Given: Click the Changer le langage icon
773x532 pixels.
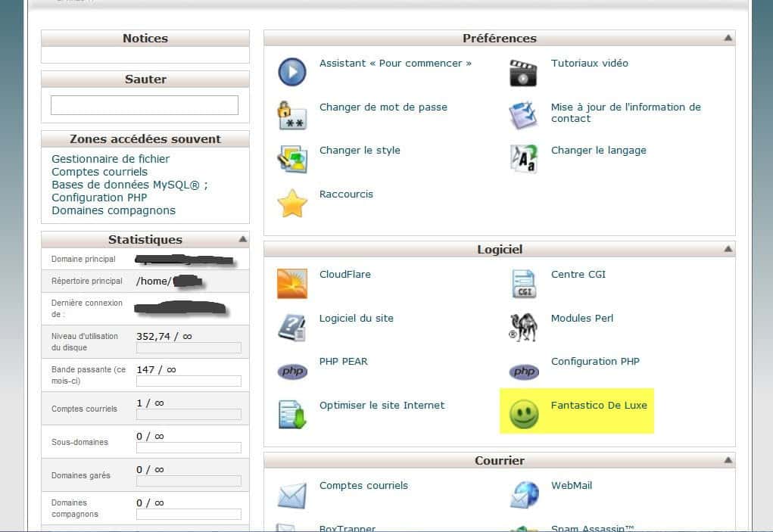Looking at the screenshot, I should tap(523, 159).
